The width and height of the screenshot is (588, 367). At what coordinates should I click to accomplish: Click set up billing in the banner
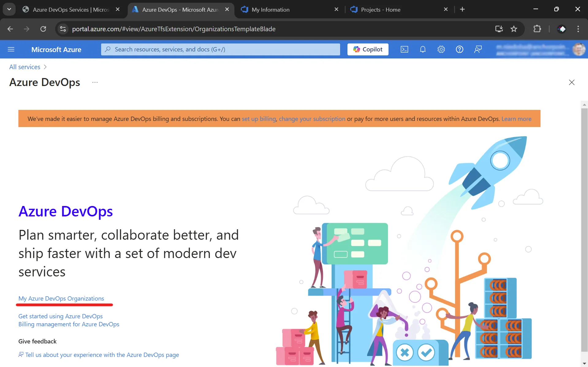pyautogui.click(x=259, y=119)
